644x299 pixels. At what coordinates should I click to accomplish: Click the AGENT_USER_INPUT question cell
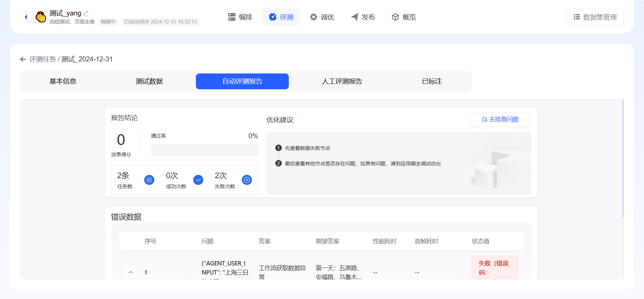click(225, 269)
